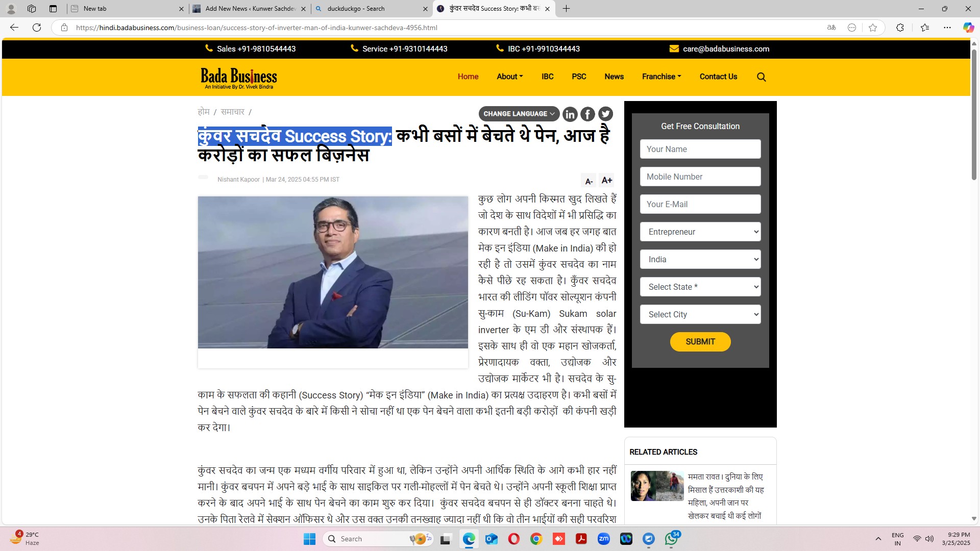Switch to Add New News tab
The height and width of the screenshot is (551, 980).
(249, 9)
